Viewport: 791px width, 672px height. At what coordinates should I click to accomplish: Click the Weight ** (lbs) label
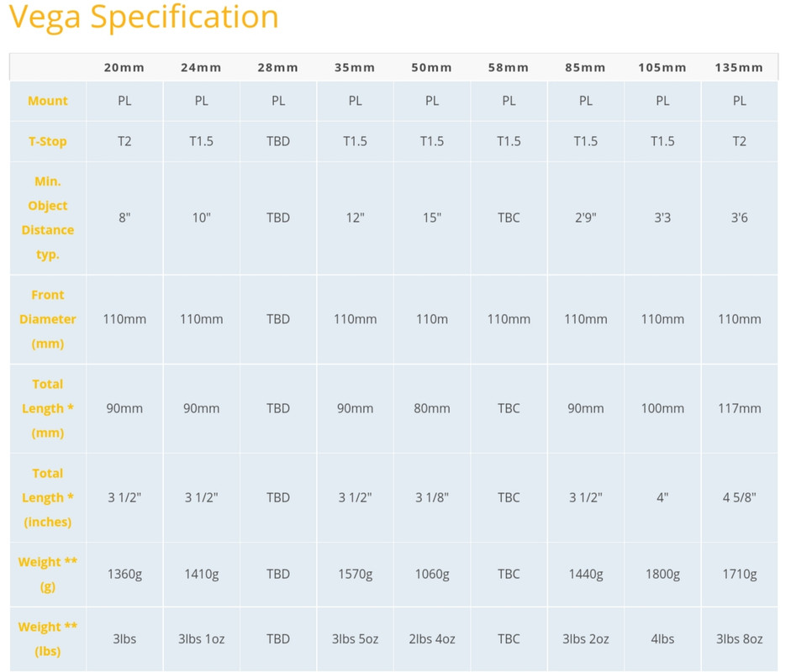(x=47, y=639)
